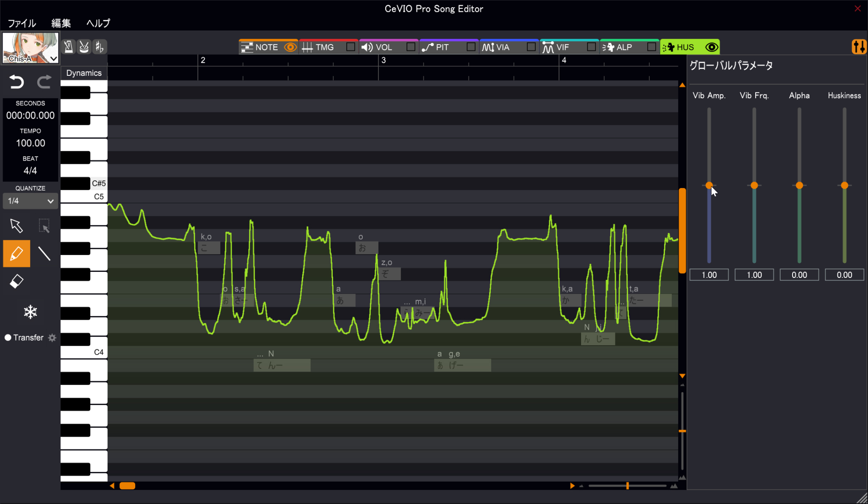
Task: Click the sharp/flat key signature icon
Action: click(100, 47)
